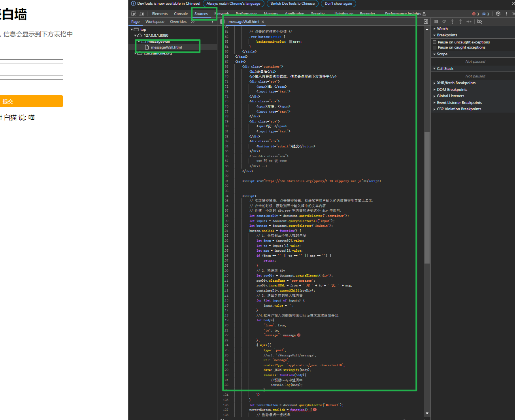The height and width of the screenshot is (420, 515).
Task: Collapse the 127.0.0.1:8080 tree node
Action: click(135, 36)
